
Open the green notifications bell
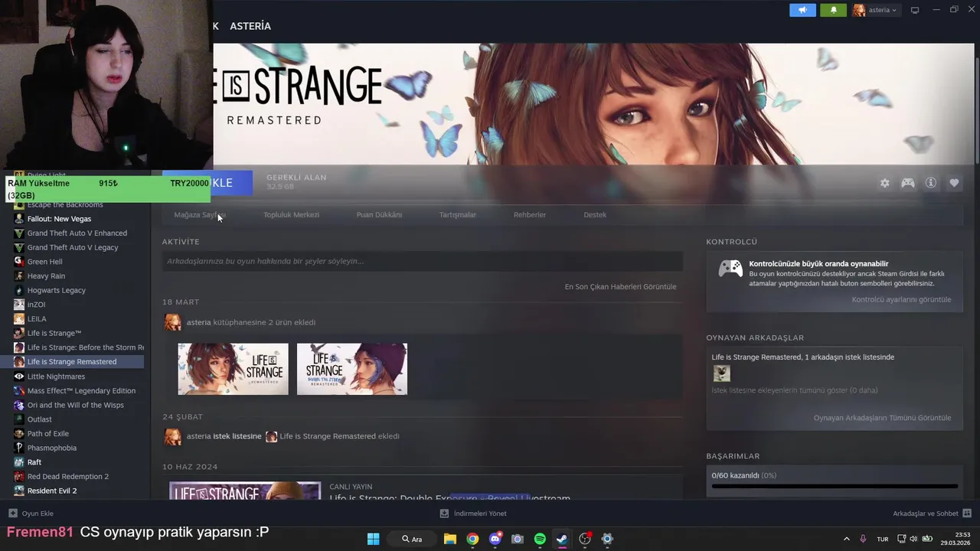(x=833, y=10)
